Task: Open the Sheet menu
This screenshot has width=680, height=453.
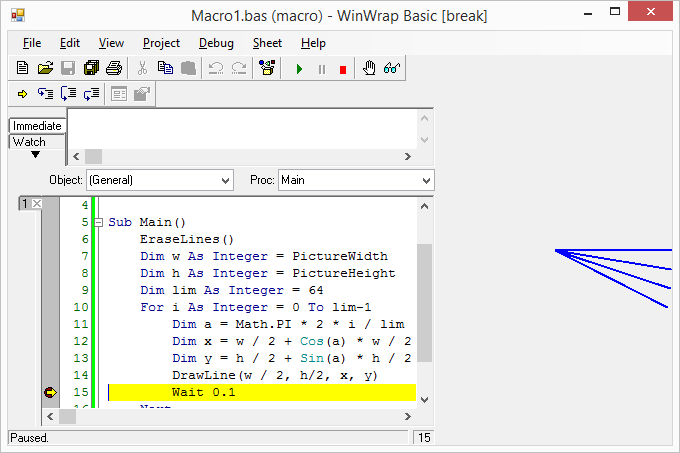Action: [x=267, y=43]
